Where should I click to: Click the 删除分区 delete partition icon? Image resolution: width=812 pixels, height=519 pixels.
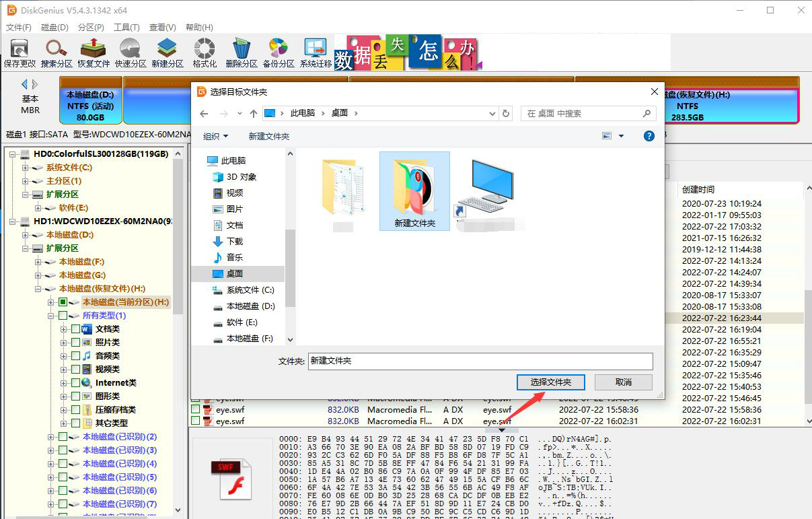(242, 53)
